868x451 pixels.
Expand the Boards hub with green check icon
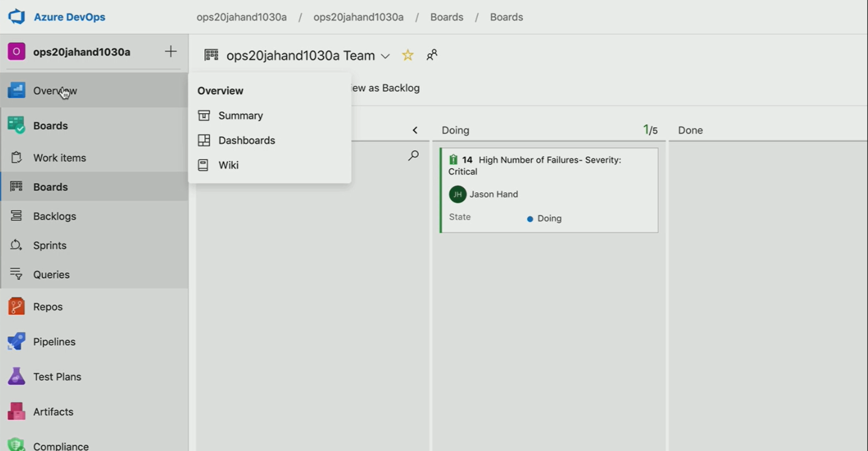94,125
